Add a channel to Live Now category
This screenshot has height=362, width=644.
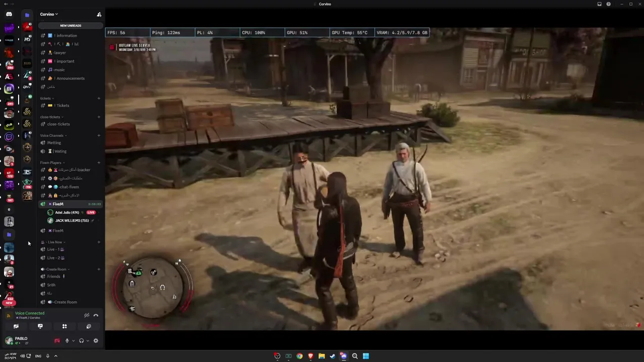(x=99, y=242)
